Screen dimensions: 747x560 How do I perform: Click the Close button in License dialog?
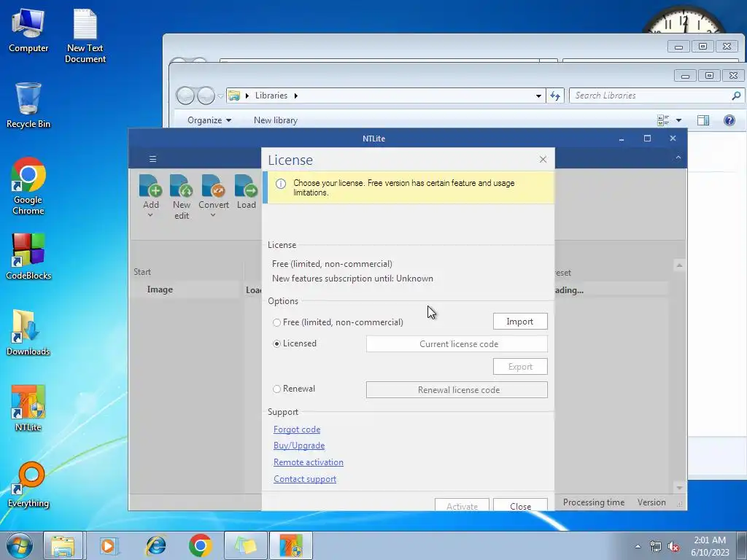[x=520, y=505]
